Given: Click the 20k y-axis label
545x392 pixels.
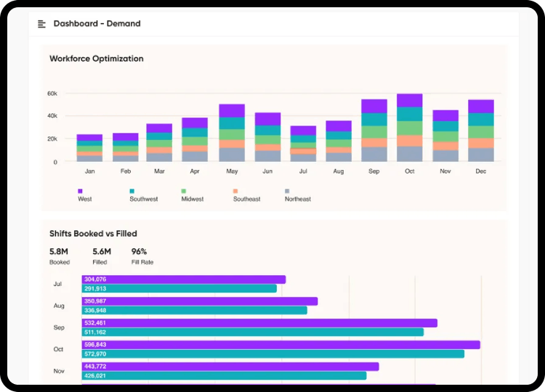Looking at the screenshot, I should (x=52, y=139).
